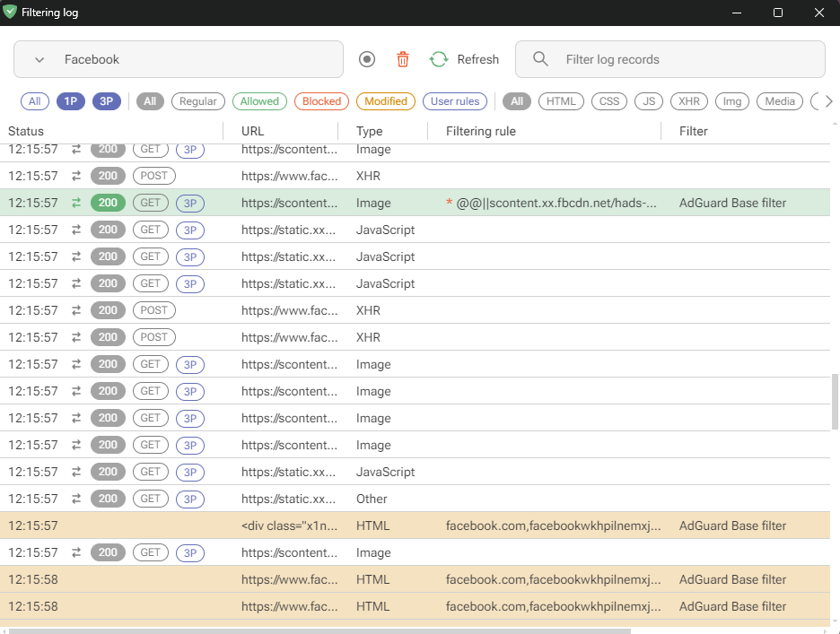Click green transfer arrows icon in allowed row
The image size is (840, 634).
coord(76,203)
